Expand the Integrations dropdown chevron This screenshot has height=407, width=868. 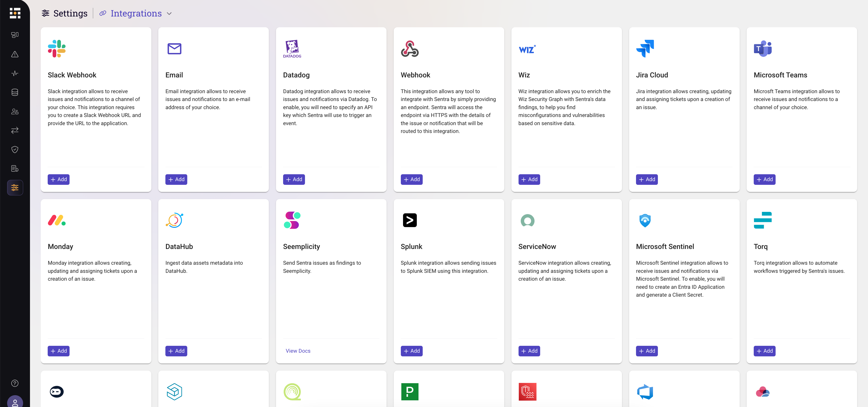point(170,14)
